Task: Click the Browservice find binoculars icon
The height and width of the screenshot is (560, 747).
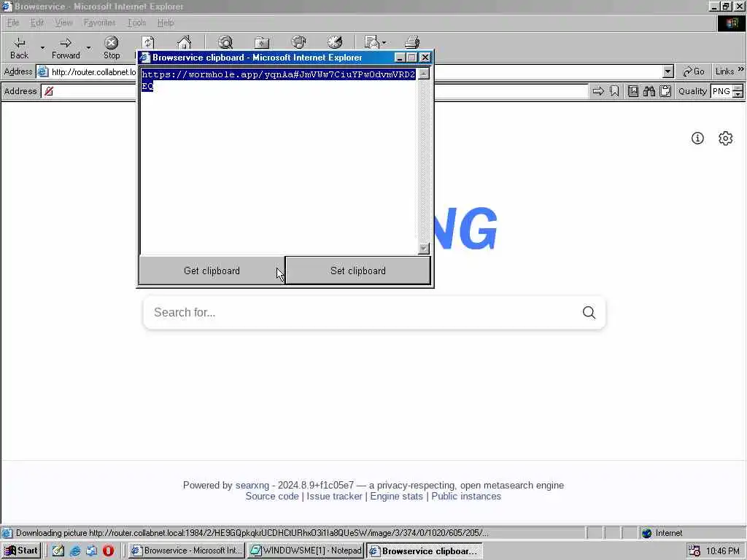Action: click(649, 91)
